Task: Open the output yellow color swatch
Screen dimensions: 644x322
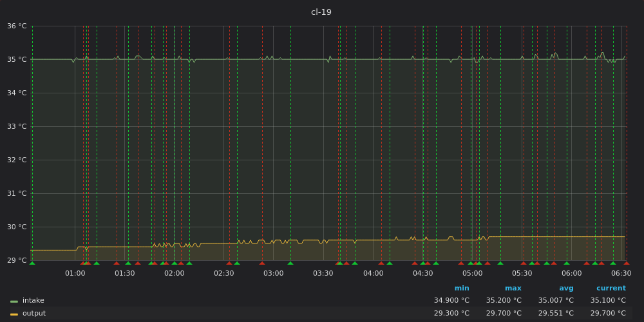Action: (14, 315)
